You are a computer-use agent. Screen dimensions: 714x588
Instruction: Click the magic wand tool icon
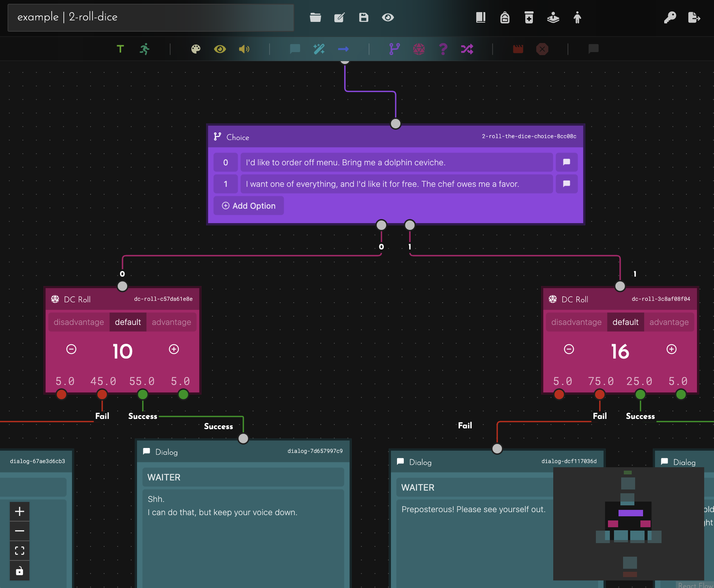[x=319, y=49]
